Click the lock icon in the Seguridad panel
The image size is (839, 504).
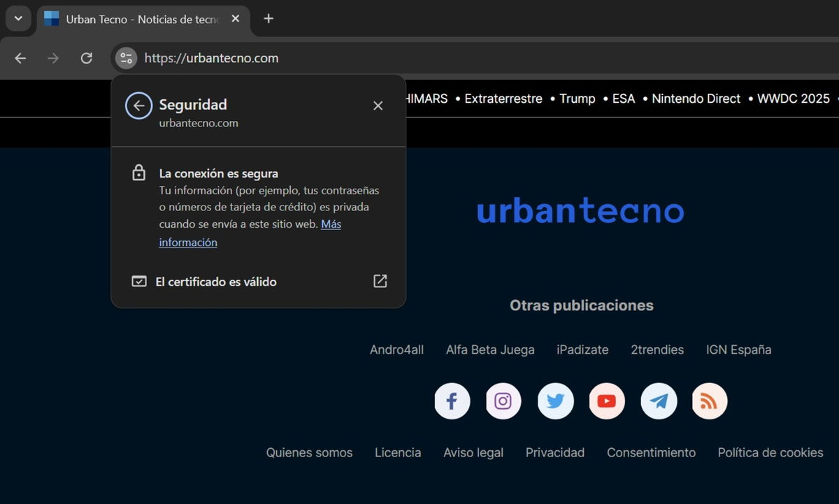[138, 172]
